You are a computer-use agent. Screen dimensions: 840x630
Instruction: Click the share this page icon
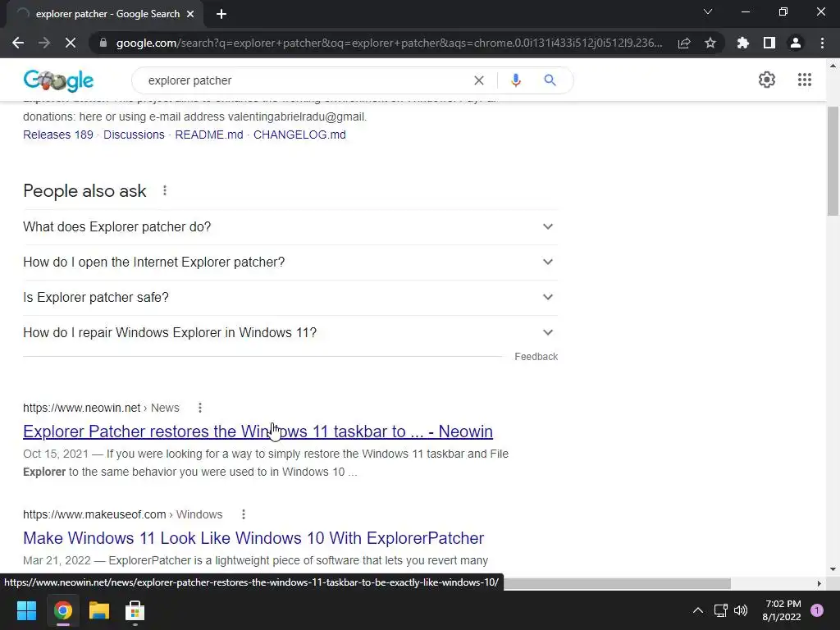click(684, 43)
